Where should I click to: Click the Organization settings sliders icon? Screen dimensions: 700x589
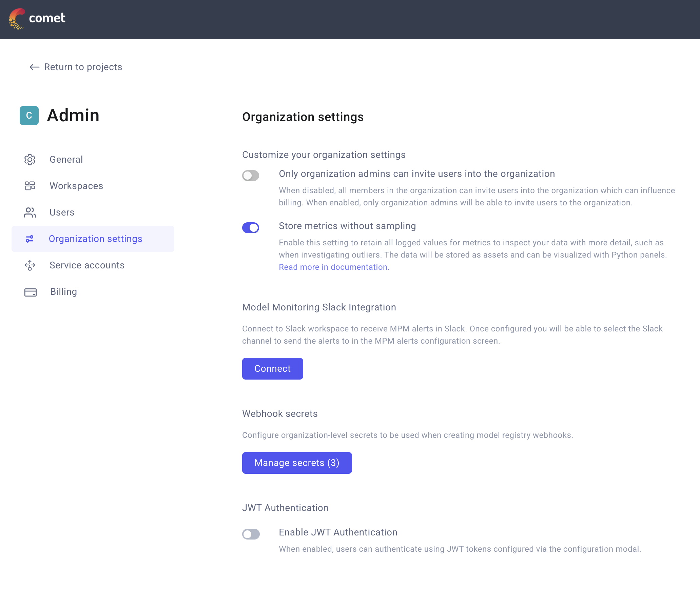(30, 239)
